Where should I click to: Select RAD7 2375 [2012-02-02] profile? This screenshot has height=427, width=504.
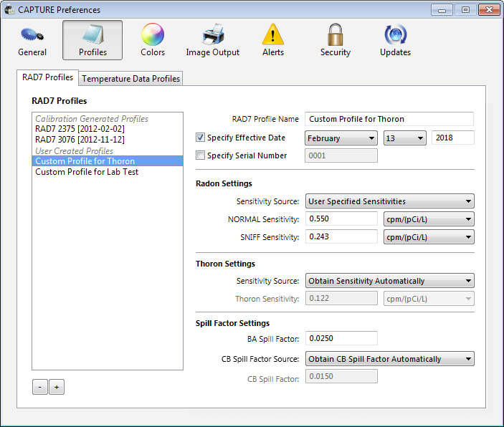tap(108, 129)
